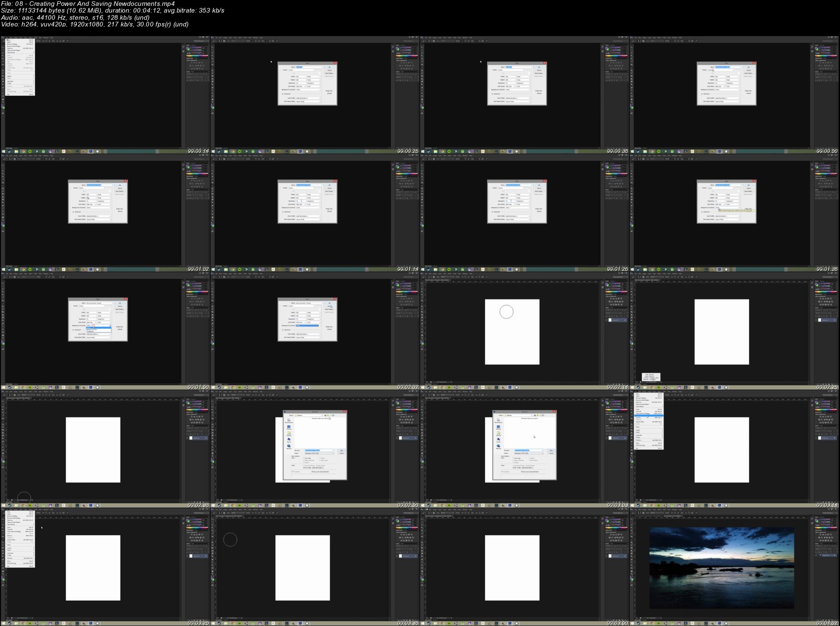Choose Save As in the 00:03:14 frame's File menu
The width and height of the screenshot is (840, 626).
click(648, 418)
